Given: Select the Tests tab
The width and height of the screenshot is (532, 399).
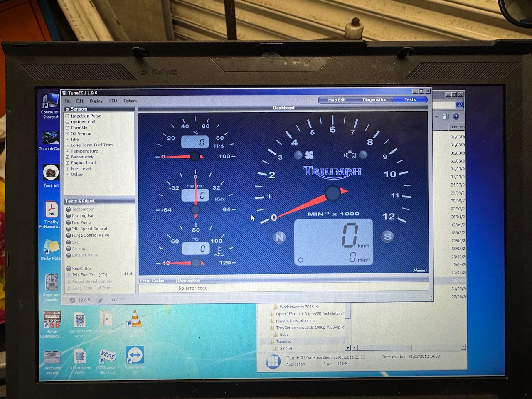Looking at the screenshot, I should (x=410, y=100).
